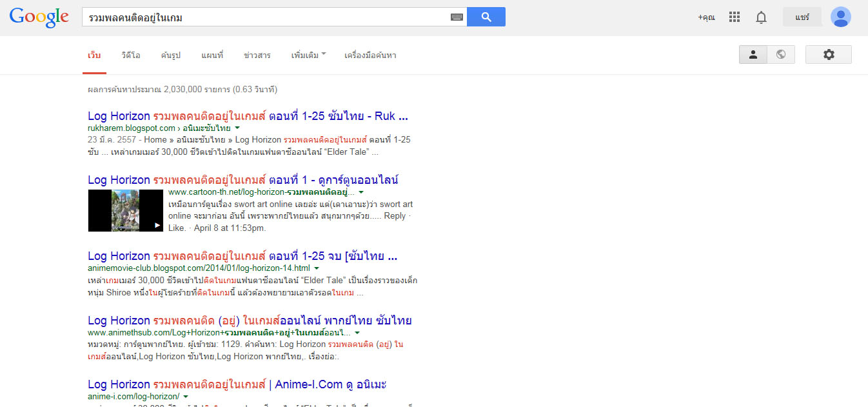Viewport: 868px width, 407px height.
Task: Click snippet text April 8 at 11:53pm
Action: coord(229,228)
